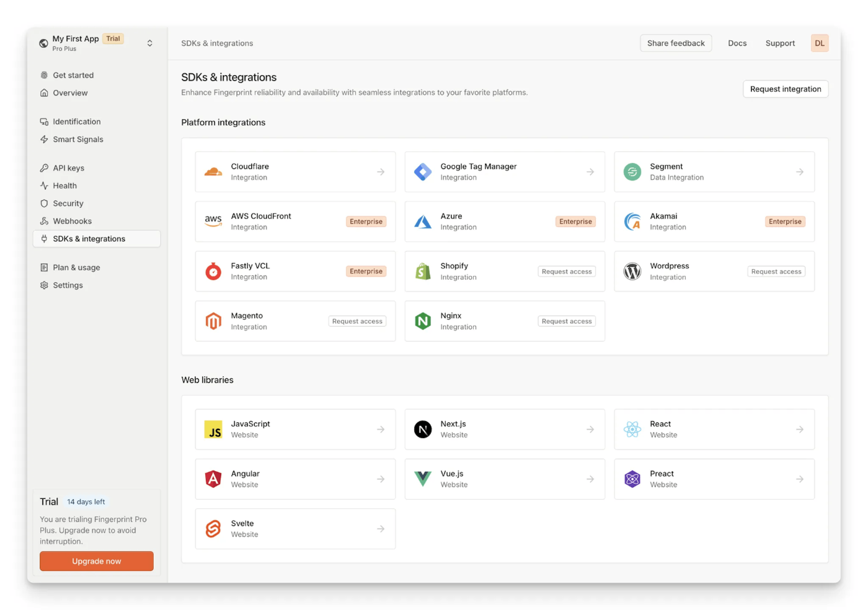Open the Docs link in header
Image resolution: width=868 pixels, height=610 pixels.
pyautogui.click(x=737, y=43)
